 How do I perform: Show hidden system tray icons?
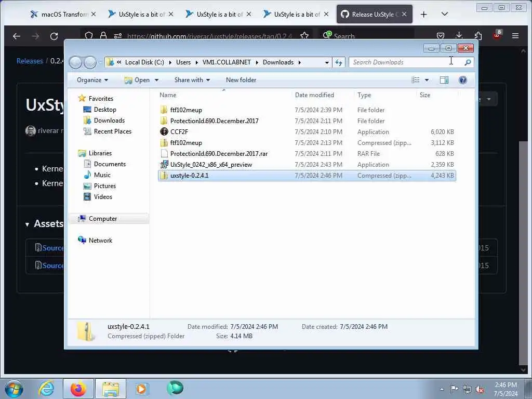[x=442, y=389]
